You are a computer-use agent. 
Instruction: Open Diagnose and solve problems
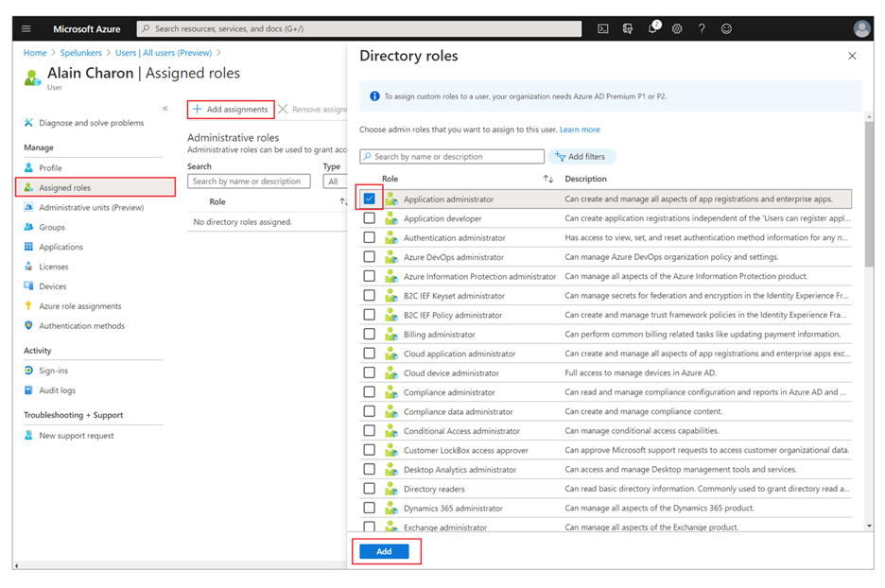91,123
